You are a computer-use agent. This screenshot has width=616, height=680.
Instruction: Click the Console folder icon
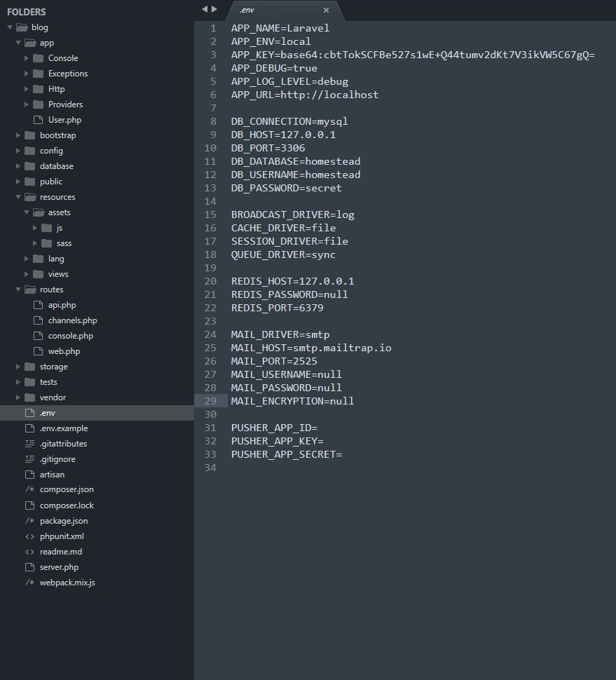click(38, 58)
